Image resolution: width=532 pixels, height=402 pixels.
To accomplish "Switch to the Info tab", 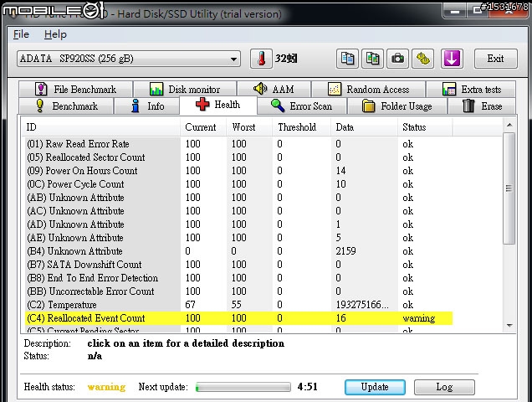I will click(x=147, y=106).
